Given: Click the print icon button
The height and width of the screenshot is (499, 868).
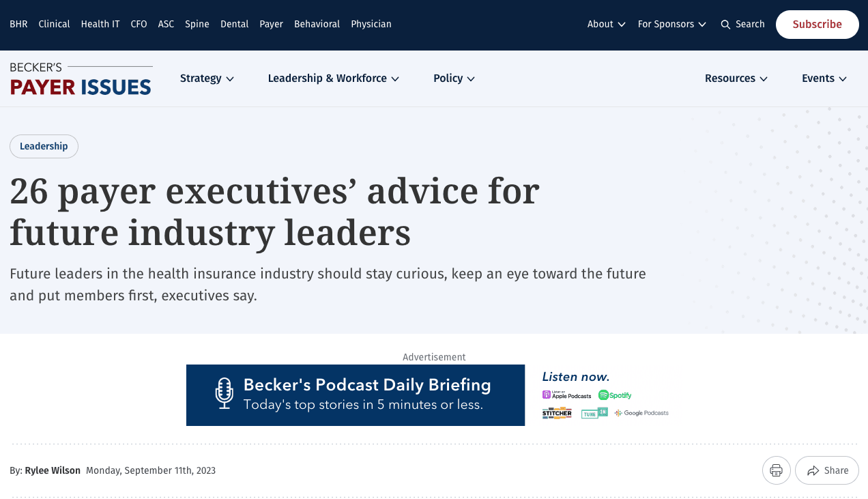Looking at the screenshot, I should [x=776, y=470].
